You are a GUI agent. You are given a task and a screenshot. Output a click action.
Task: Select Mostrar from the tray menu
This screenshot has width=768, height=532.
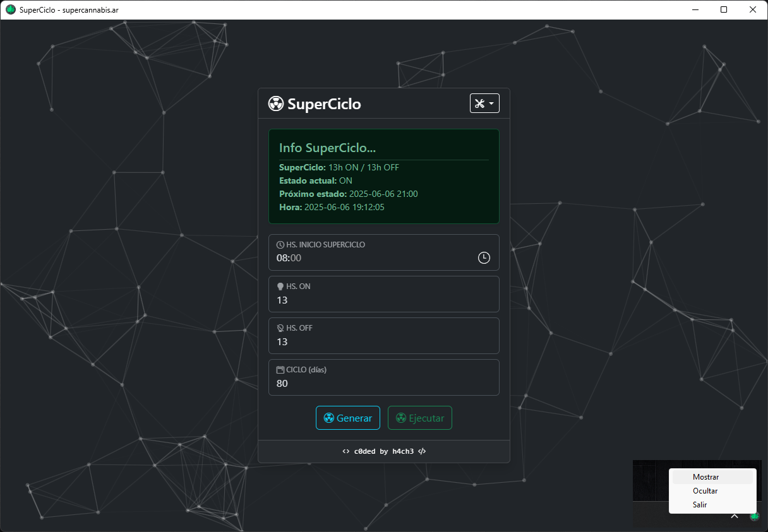[706, 476]
